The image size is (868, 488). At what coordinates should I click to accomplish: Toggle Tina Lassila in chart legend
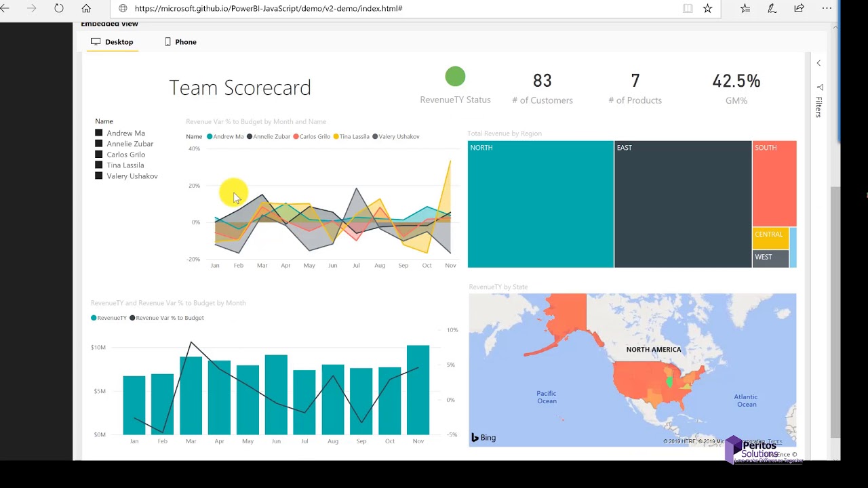tap(351, 137)
